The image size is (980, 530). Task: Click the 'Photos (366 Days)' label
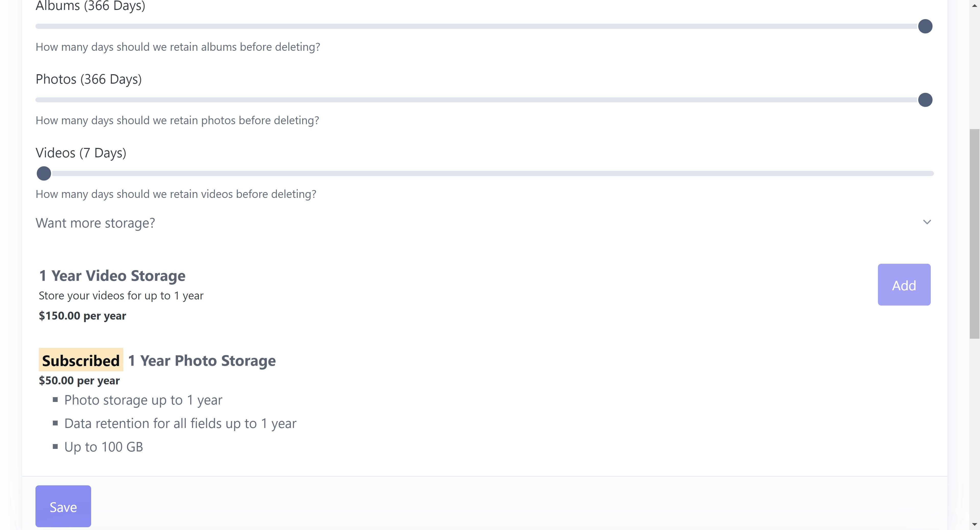click(x=89, y=79)
